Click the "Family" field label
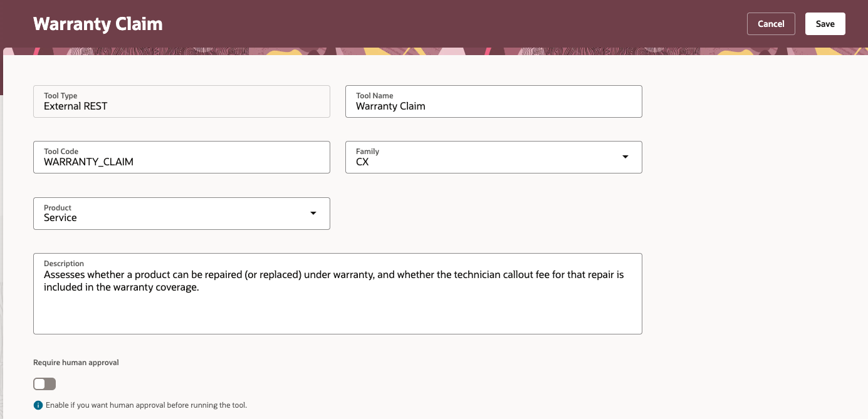 coord(368,152)
